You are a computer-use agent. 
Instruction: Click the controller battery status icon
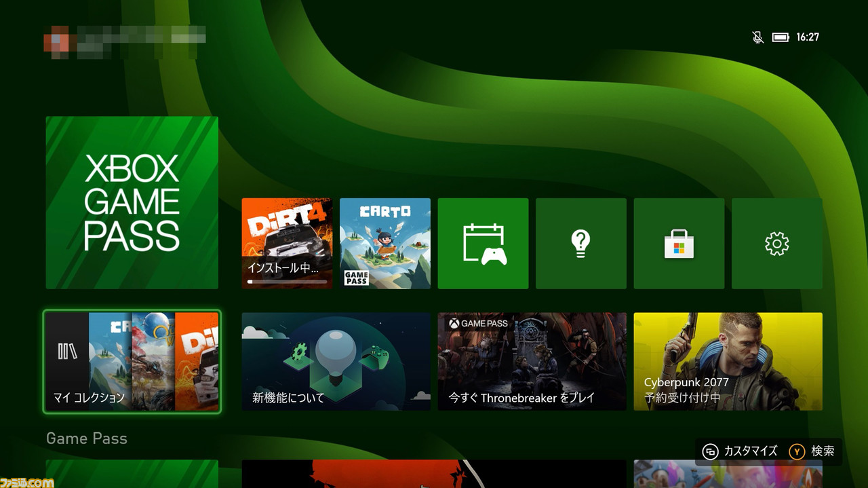pos(781,37)
